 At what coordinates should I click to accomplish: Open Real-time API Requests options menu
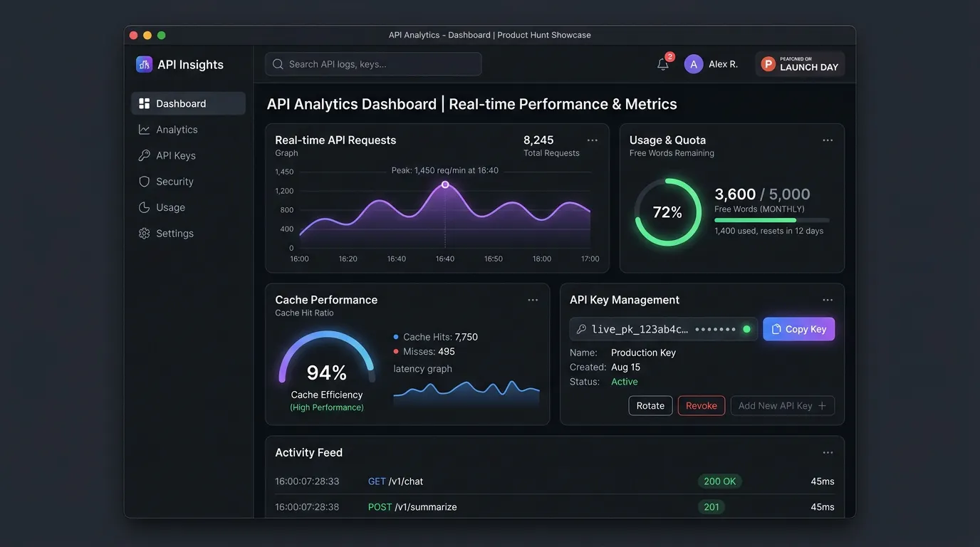pos(592,140)
